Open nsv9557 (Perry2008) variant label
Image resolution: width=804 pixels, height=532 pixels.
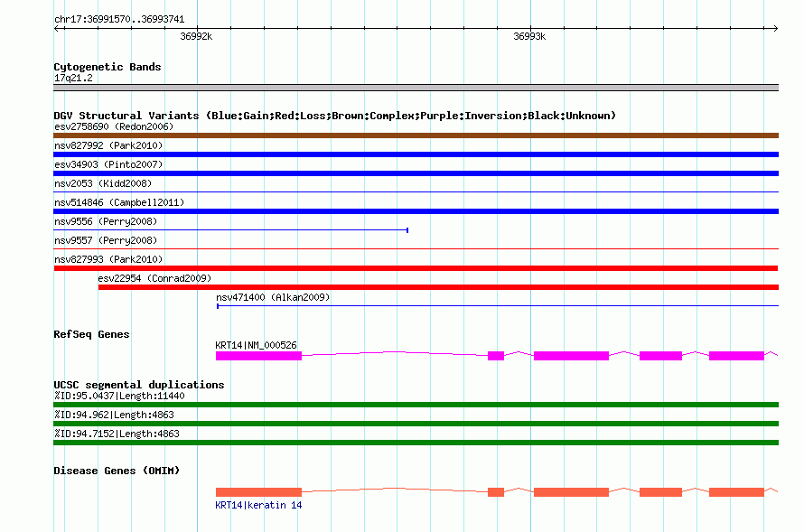(x=106, y=240)
